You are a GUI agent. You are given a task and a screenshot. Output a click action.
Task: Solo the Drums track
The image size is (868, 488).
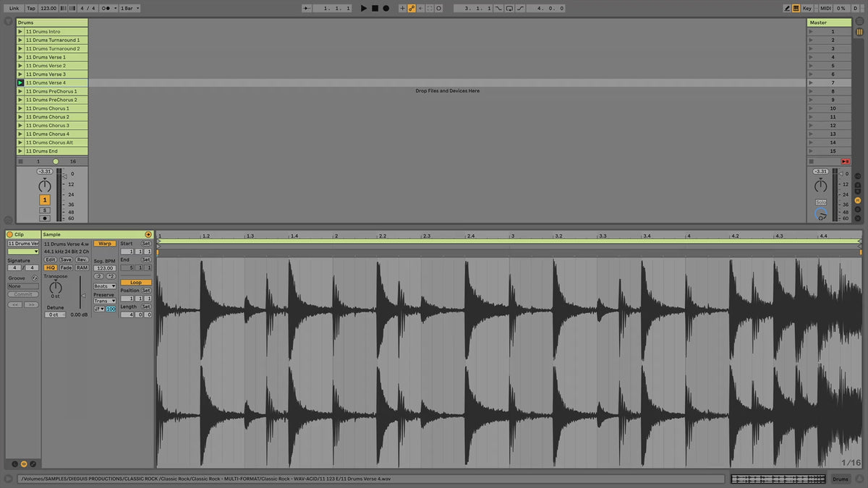point(45,210)
